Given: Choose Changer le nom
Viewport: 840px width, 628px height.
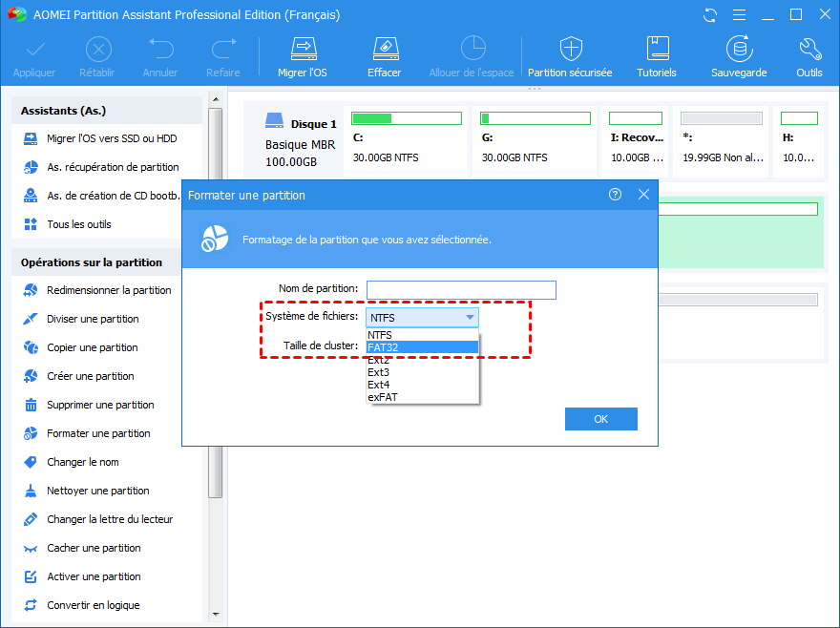Looking at the screenshot, I should [72, 462].
